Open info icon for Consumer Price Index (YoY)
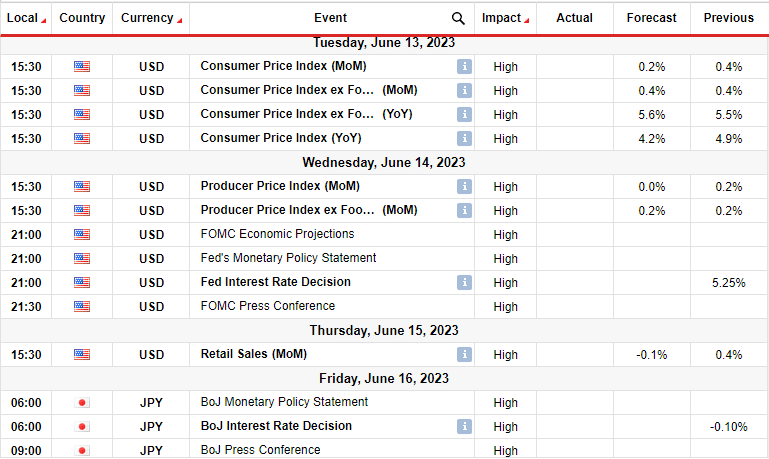This screenshot has height=459, width=769. (x=464, y=138)
